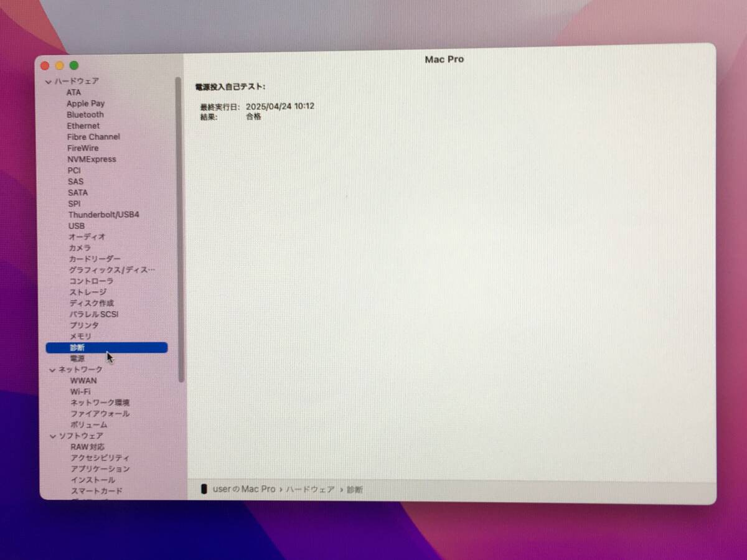Click the 最終実行日 label
Screen dimensions: 747x560
coord(220,107)
